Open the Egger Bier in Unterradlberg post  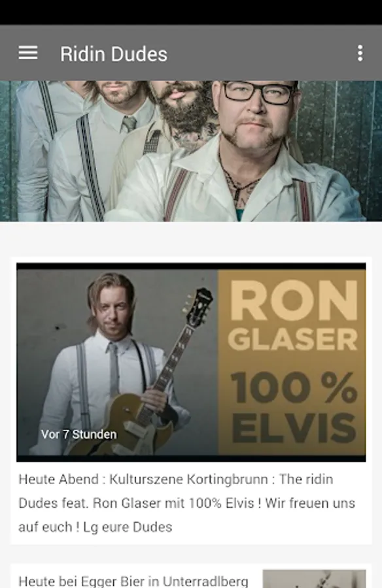133,581
